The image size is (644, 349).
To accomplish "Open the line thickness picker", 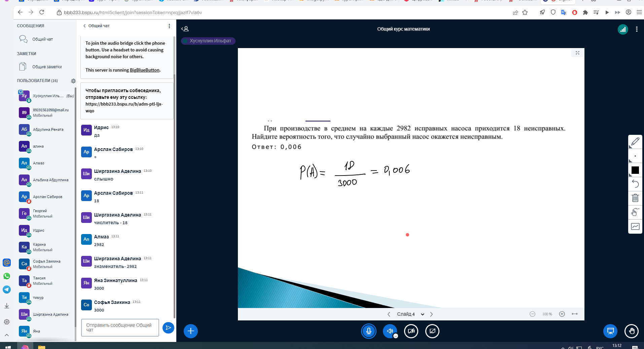I will [635, 156].
